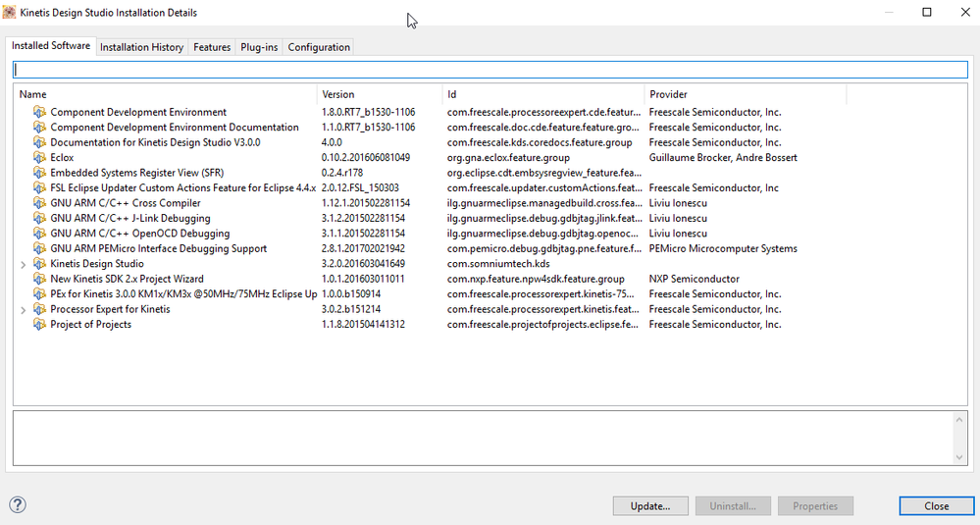Switch to the Plug-ins tab
980x525 pixels.
259,47
